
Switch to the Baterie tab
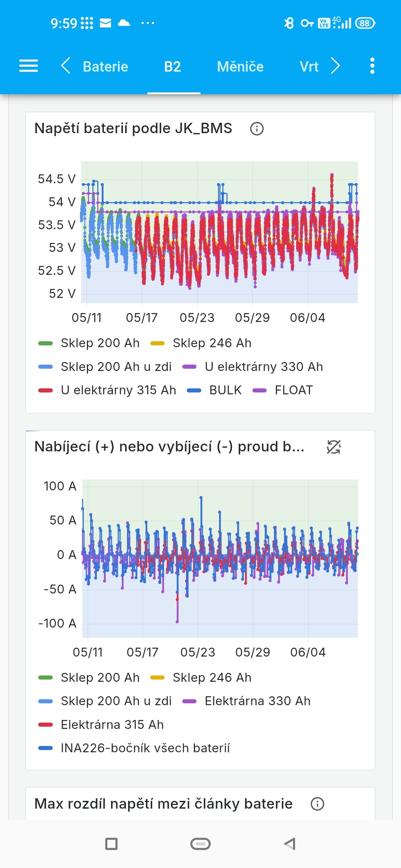pyautogui.click(x=105, y=67)
